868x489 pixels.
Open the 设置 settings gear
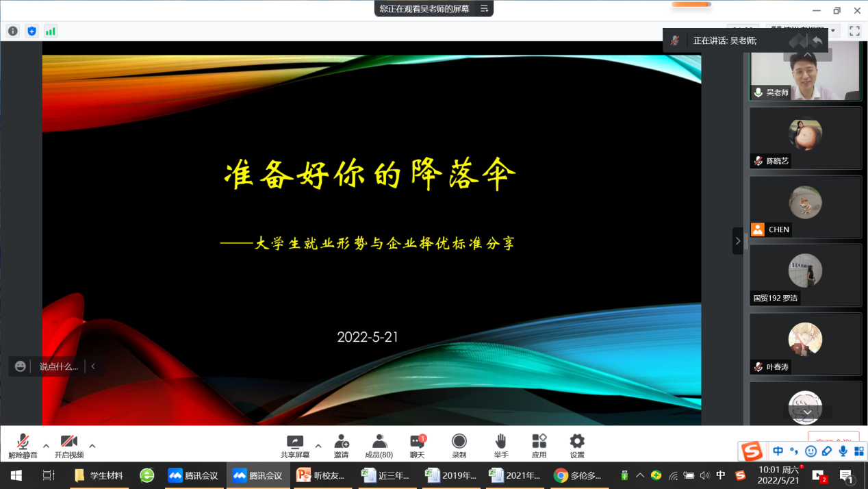(x=577, y=445)
